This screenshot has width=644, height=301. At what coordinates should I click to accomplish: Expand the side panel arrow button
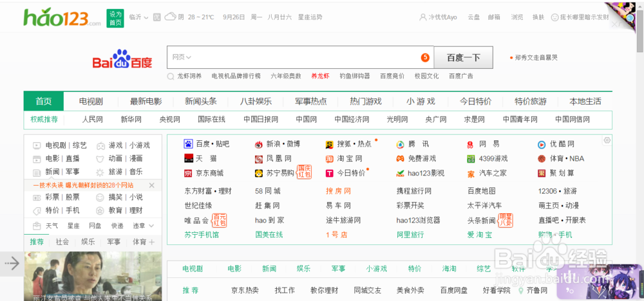[x=12, y=264]
